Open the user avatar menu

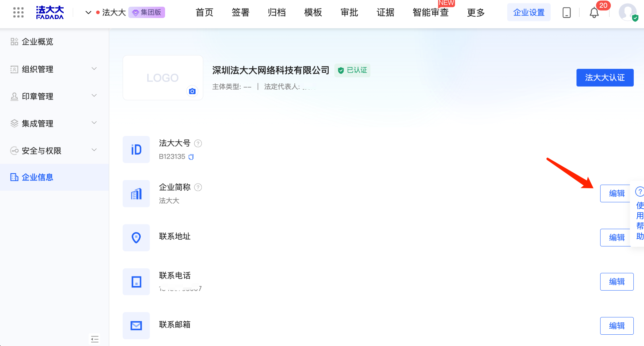click(628, 12)
